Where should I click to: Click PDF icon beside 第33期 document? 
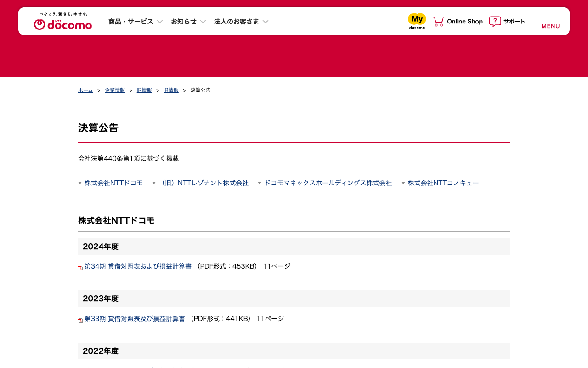click(80, 320)
